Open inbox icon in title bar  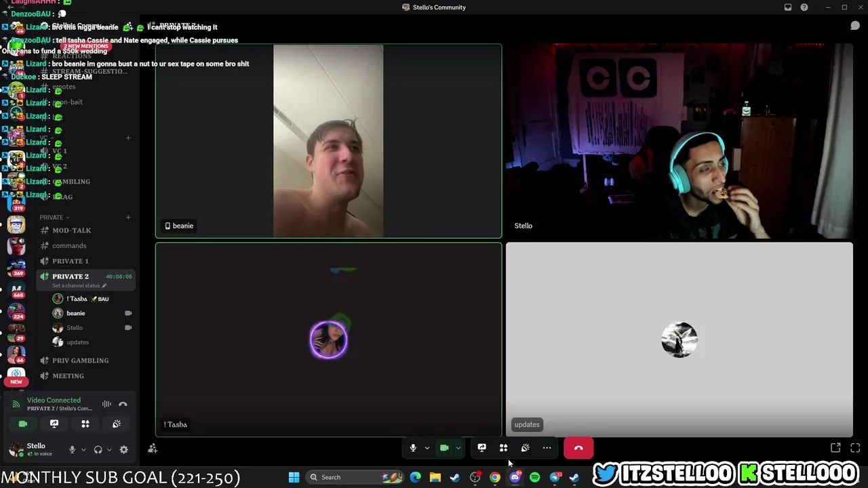(x=788, y=7)
